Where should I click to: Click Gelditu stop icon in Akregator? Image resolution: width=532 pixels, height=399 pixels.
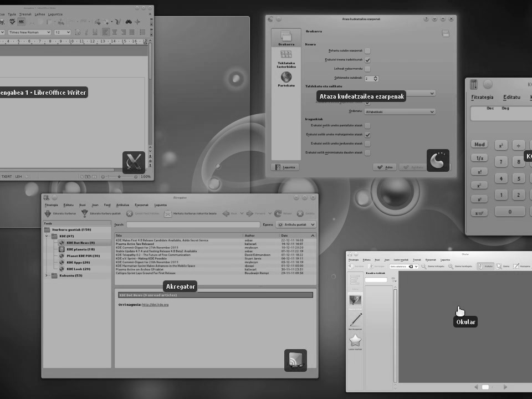[306, 213]
